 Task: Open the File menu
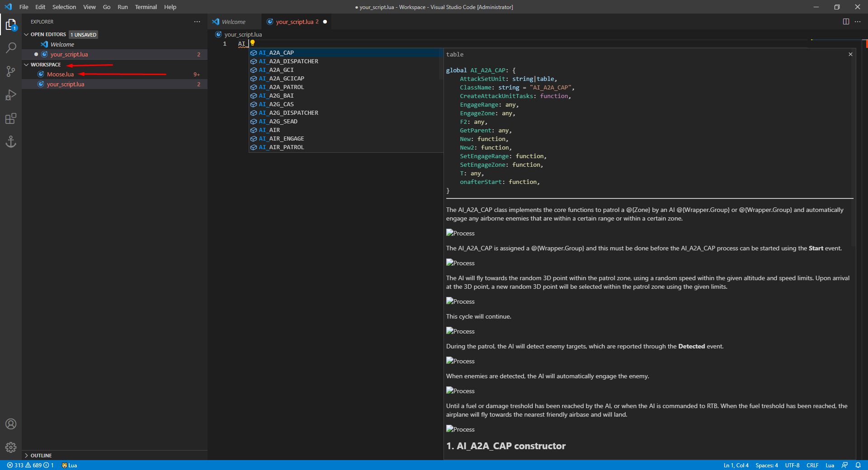point(24,7)
